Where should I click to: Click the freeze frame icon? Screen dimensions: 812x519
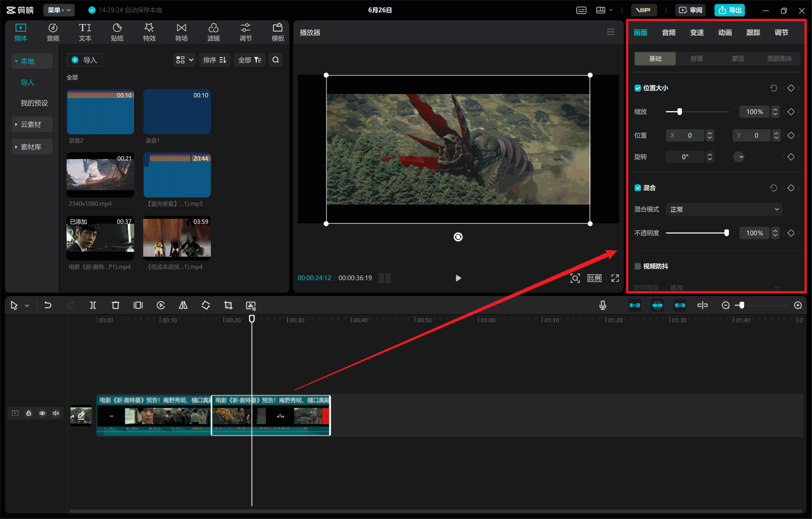coord(138,305)
